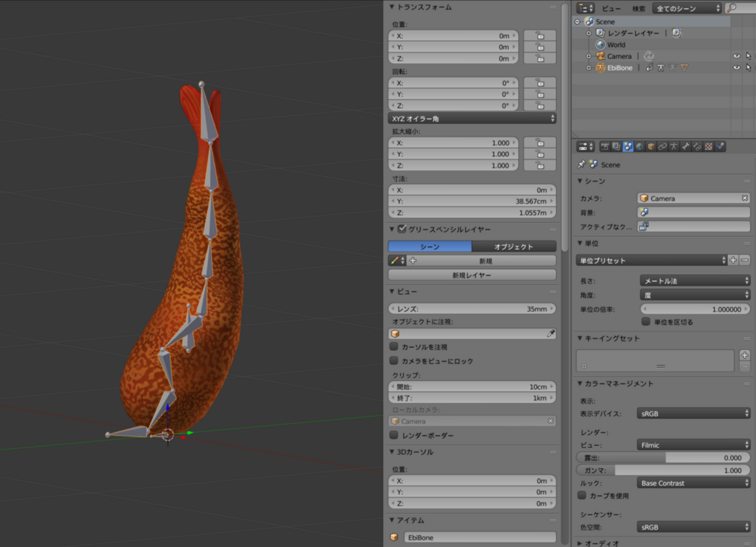Open the Bone properties icon tab
Viewport: 756px width, 547px height.
pos(686,147)
